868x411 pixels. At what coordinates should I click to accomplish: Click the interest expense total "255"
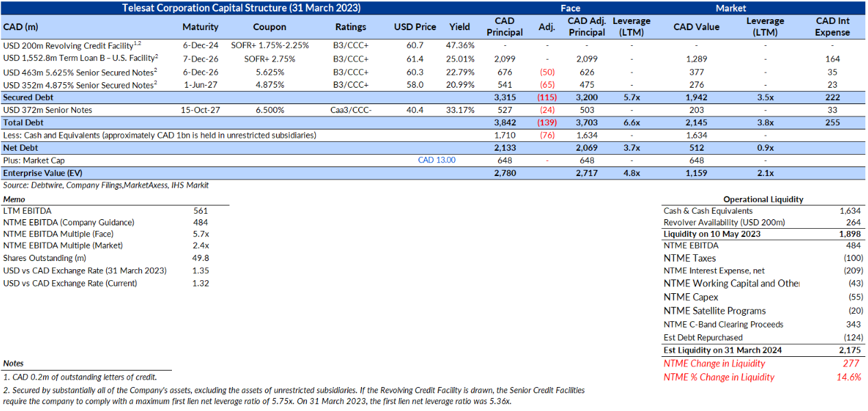833,123
